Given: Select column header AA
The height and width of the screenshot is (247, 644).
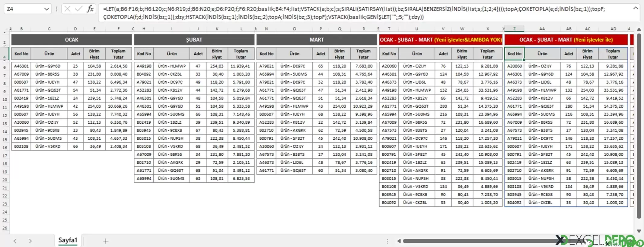Looking at the screenshot, I should click(542, 29).
